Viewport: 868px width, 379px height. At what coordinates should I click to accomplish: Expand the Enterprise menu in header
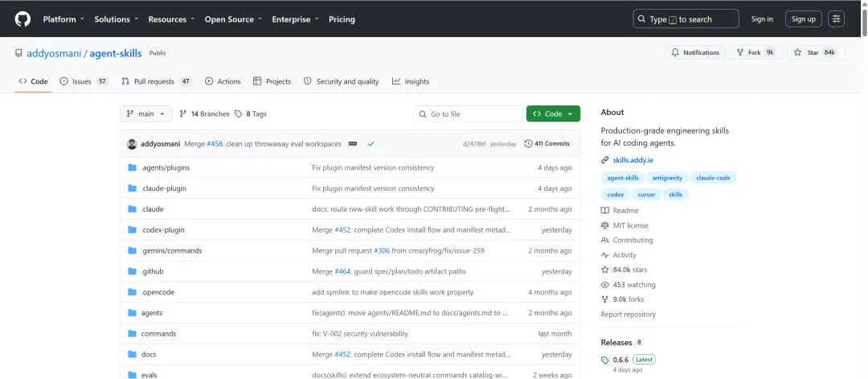coord(296,19)
